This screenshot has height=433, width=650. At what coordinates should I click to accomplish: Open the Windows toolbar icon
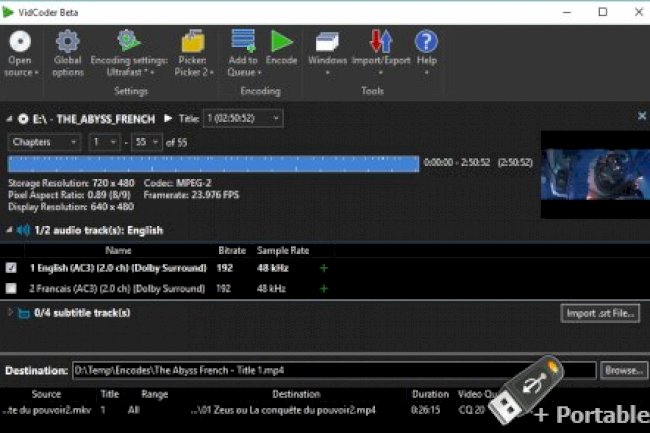coord(327,42)
